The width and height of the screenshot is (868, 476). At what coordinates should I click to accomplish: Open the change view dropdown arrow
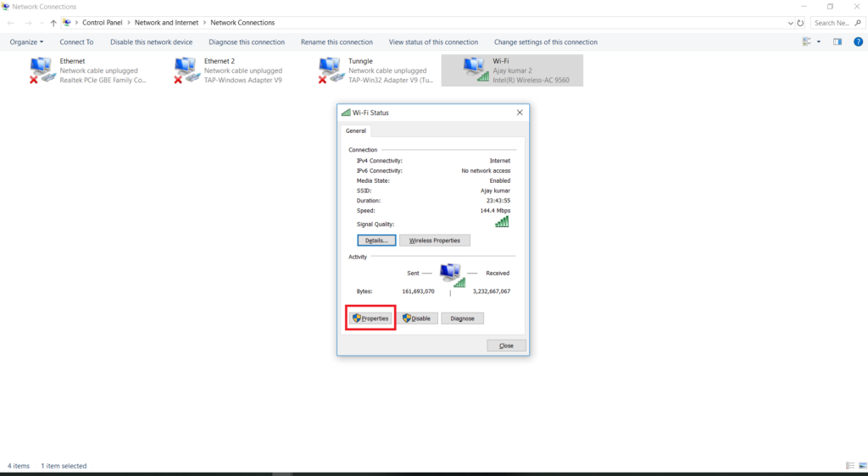click(818, 42)
